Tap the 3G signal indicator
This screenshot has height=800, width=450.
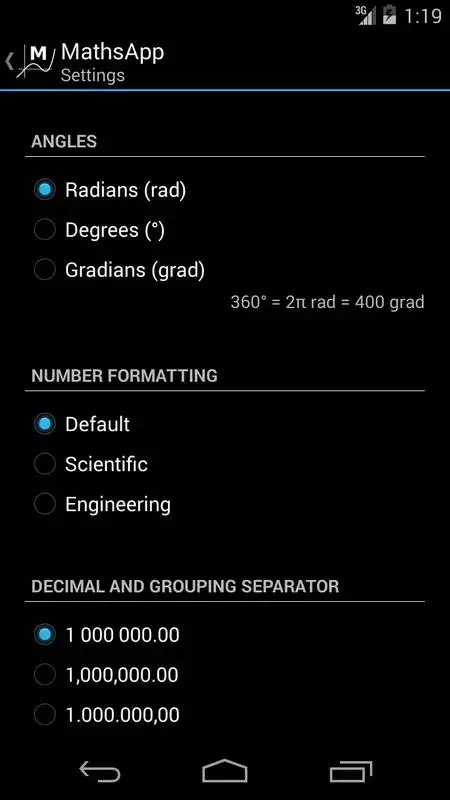coord(366,15)
